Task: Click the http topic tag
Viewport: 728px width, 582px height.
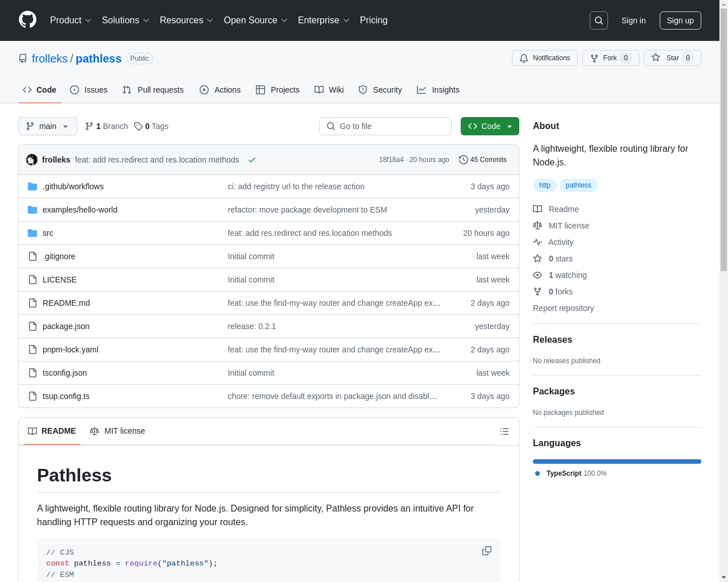Action: (x=545, y=185)
